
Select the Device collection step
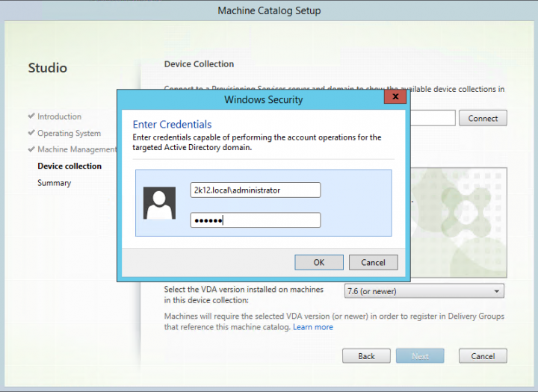(69, 166)
